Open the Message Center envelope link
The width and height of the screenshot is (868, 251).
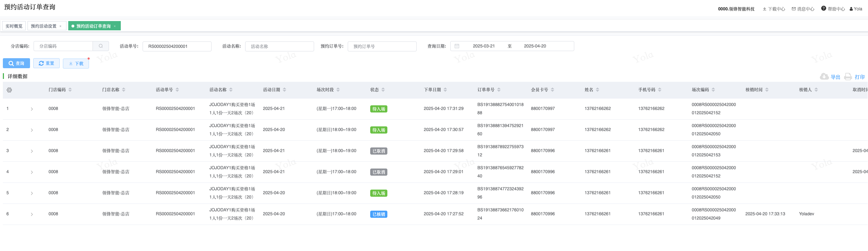tap(803, 9)
